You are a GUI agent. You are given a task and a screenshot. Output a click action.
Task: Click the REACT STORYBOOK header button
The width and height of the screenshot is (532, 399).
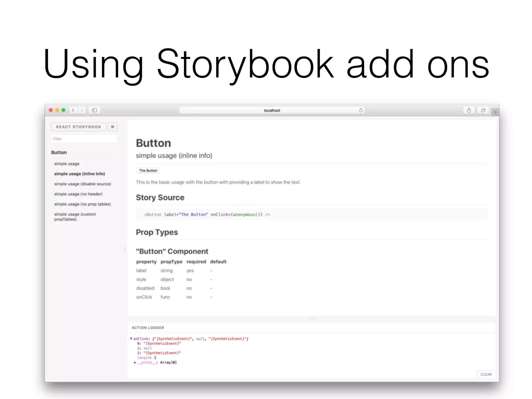78,127
